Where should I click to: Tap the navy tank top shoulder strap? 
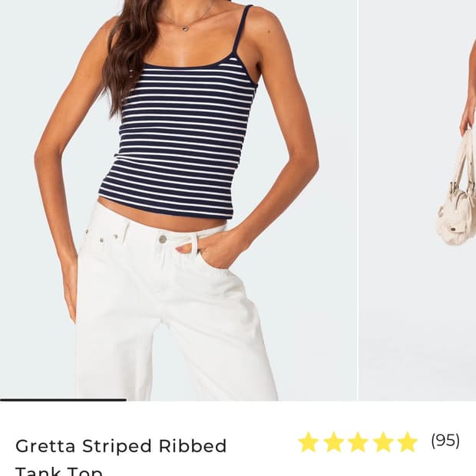tap(243, 31)
